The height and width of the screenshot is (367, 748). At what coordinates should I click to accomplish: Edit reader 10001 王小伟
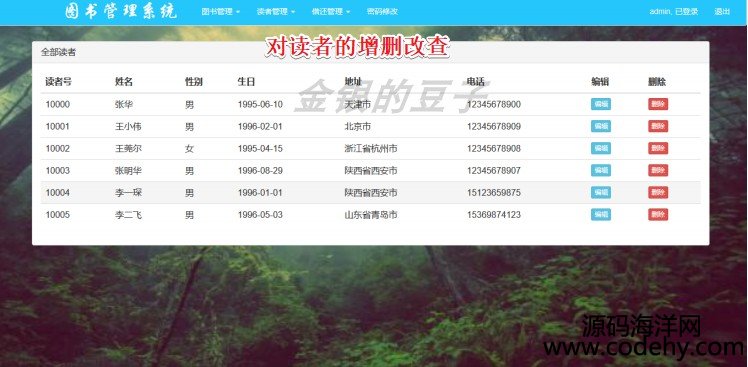(601, 126)
